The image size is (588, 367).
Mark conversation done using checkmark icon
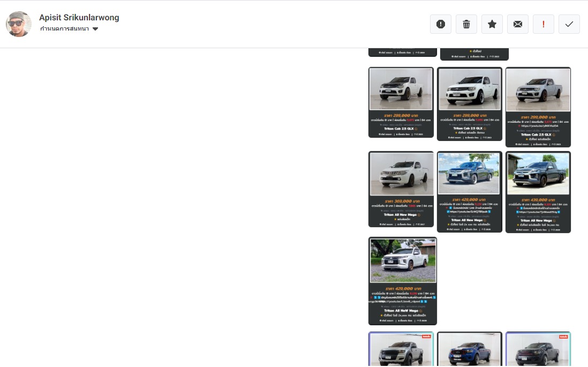click(569, 24)
